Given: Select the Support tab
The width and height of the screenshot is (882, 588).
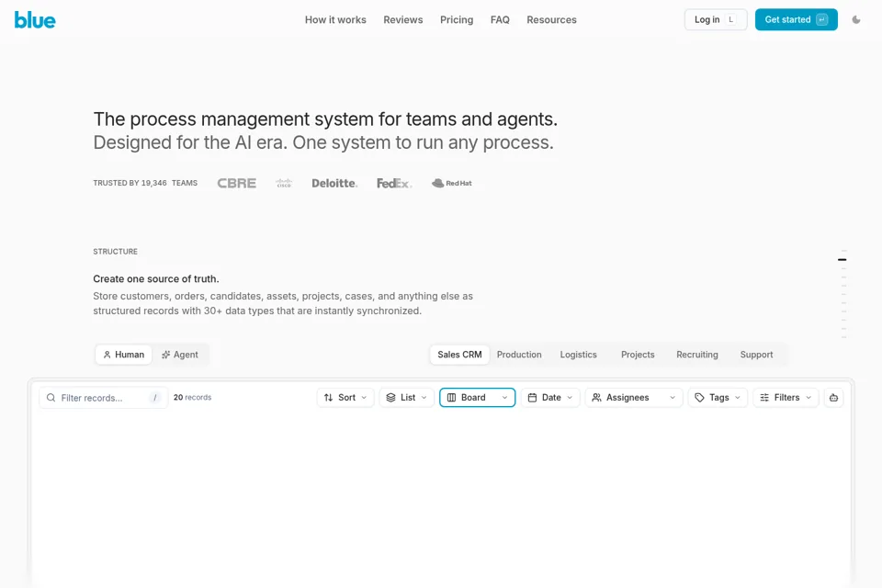Looking at the screenshot, I should [x=756, y=355].
